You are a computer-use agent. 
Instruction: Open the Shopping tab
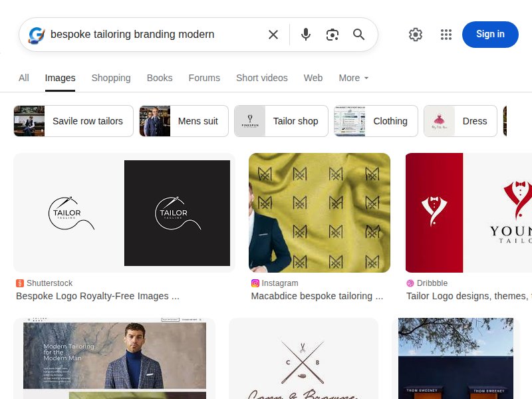point(110,78)
